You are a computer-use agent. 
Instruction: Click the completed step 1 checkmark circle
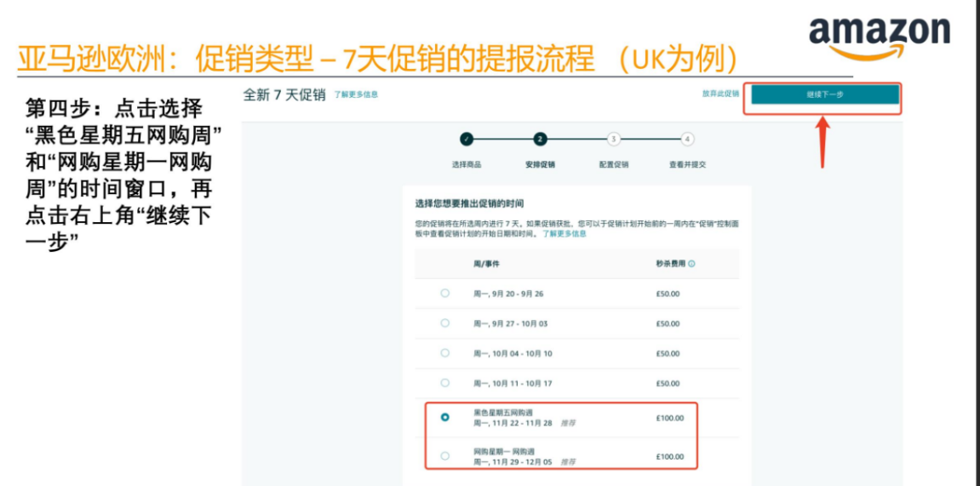467,139
